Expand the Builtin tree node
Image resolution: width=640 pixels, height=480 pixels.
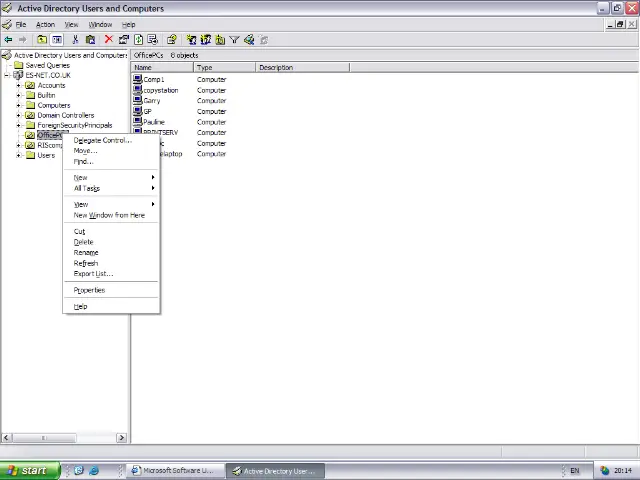18,95
